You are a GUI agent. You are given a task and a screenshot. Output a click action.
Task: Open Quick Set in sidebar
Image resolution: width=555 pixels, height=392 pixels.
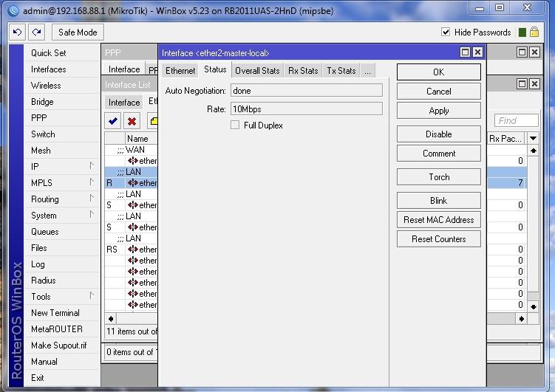pyautogui.click(x=49, y=53)
